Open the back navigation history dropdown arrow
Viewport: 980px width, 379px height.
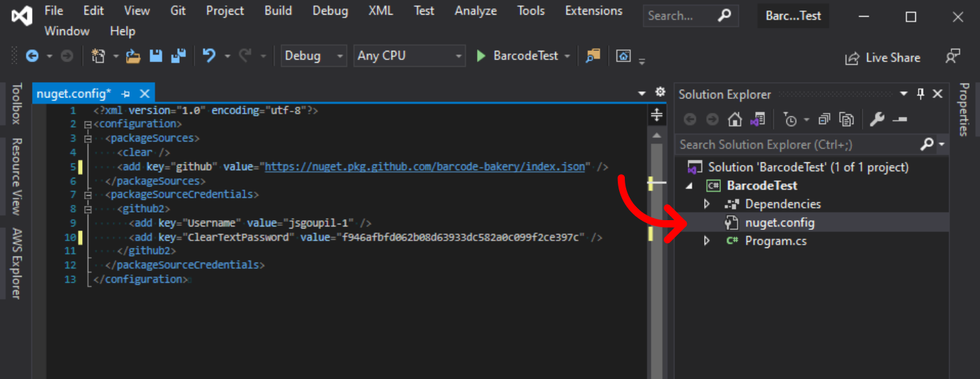49,56
